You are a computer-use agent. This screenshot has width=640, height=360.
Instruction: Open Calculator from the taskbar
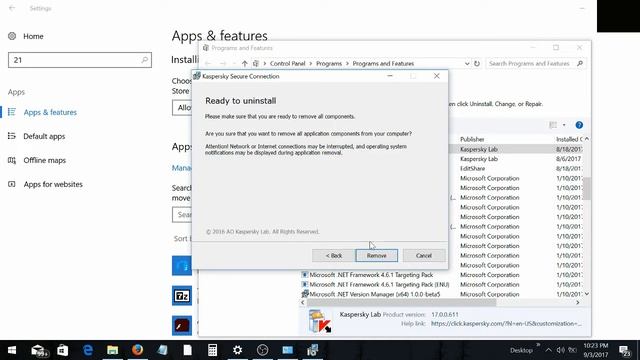[212, 350]
